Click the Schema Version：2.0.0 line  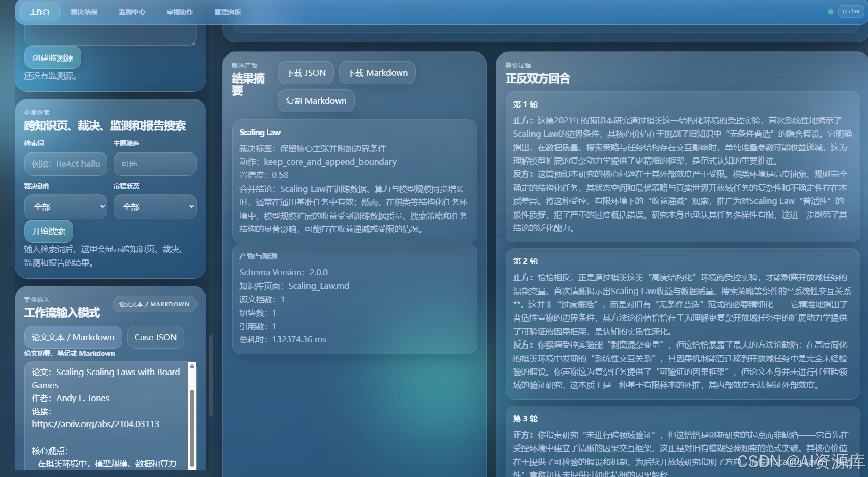pos(284,272)
